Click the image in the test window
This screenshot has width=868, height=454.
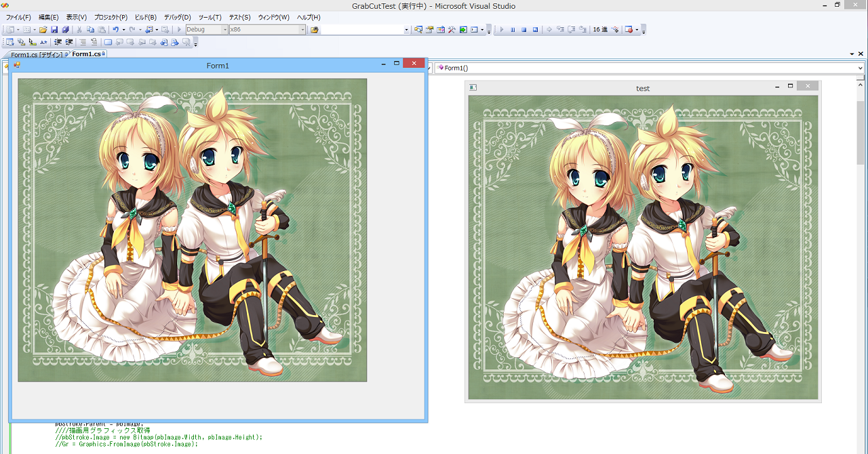pos(643,247)
